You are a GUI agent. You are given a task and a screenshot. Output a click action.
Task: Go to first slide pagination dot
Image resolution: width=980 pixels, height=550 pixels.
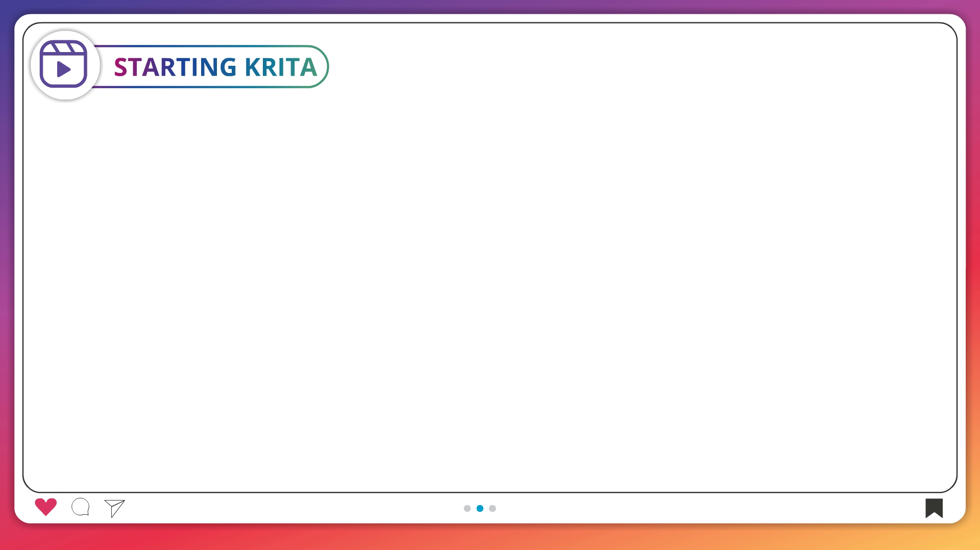coord(467,508)
